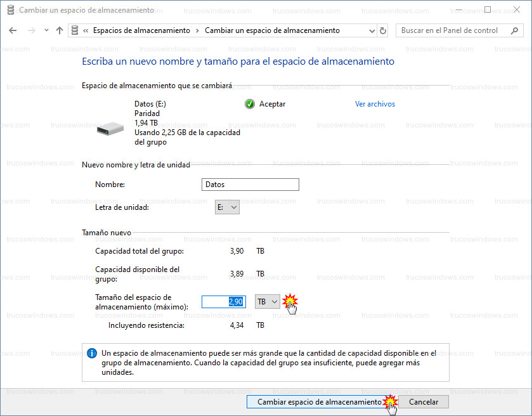The width and height of the screenshot is (532, 416).
Task: Open the Ver archivos link
Action: pos(375,104)
